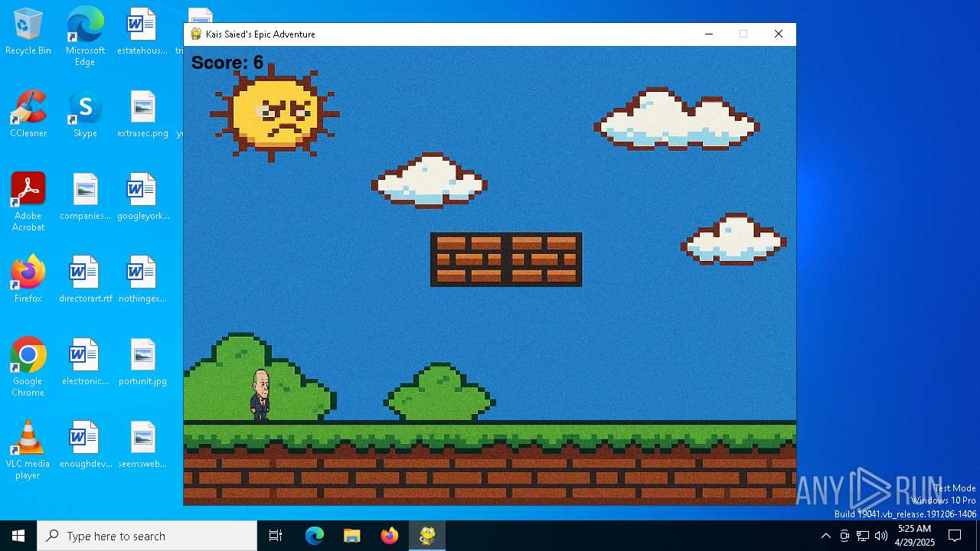Click the game window Python icon in the title bar

tap(196, 34)
